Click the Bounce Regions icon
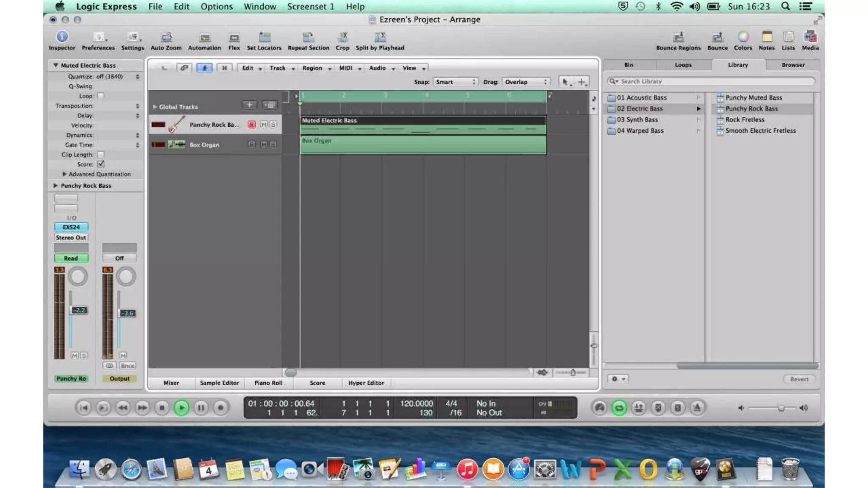The height and width of the screenshot is (488, 868). pos(678,37)
